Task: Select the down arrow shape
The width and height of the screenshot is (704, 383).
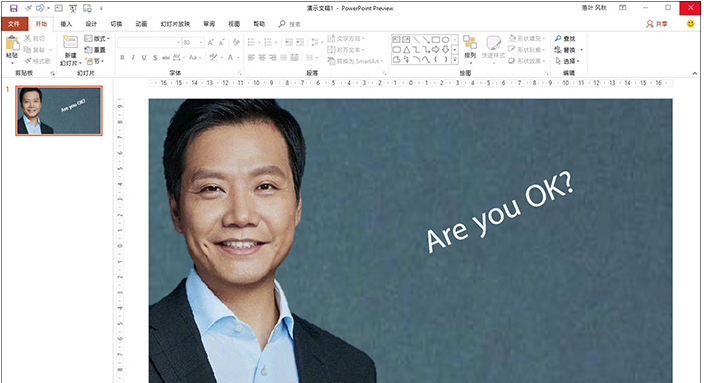Action: pyautogui.click(x=445, y=49)
